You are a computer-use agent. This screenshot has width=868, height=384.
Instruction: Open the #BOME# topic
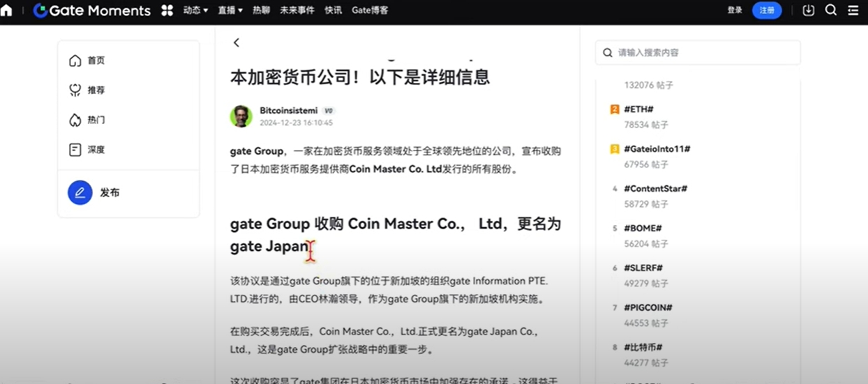tap(643, 229)
